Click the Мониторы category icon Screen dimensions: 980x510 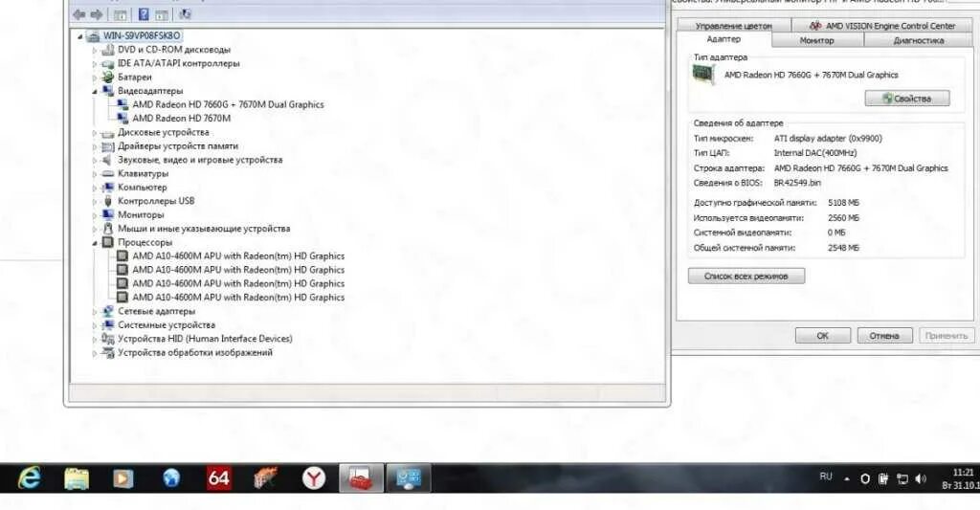[x=107, y=215]
